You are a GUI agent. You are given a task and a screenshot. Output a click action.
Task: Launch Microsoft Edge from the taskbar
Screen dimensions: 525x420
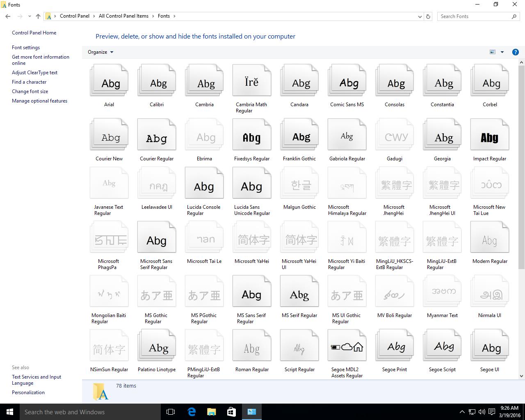pyautogui.click(x=191, y=412)
